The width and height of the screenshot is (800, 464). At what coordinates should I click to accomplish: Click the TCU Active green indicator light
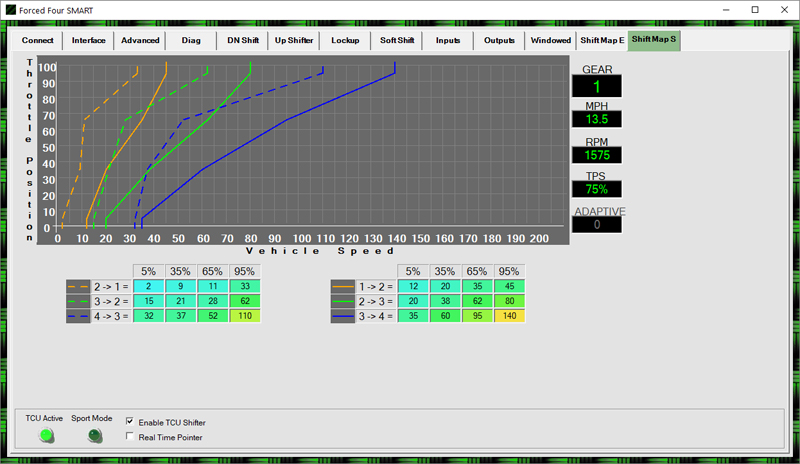point(46,435)
